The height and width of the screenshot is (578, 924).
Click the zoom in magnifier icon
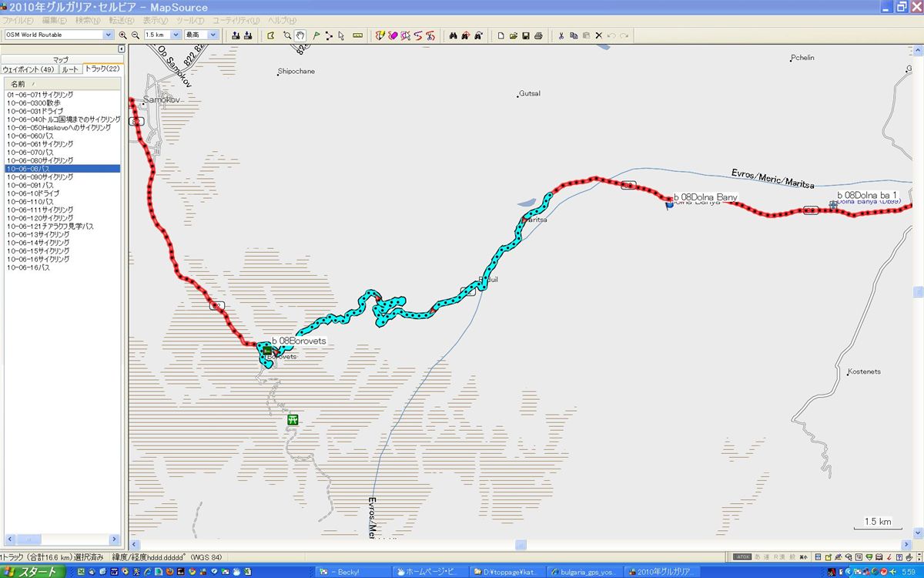pyautogui.click(x=123, y=35)
